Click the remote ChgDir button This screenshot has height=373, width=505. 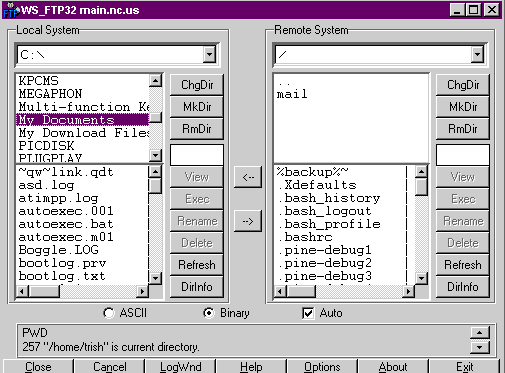click(463, 85)
